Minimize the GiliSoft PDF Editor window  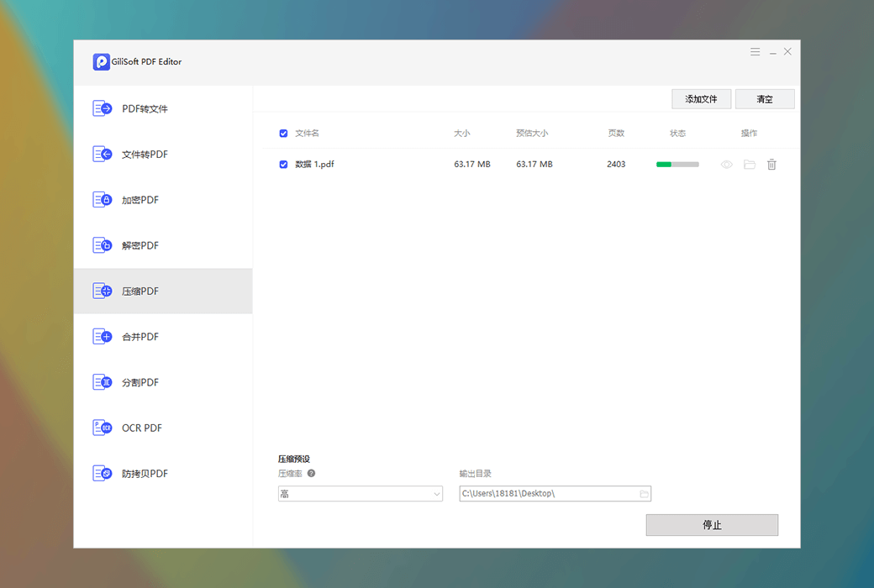coord(773,53)
